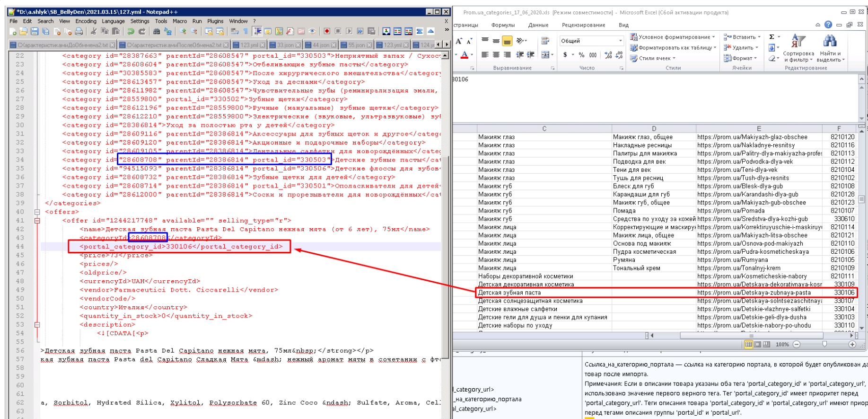
Task: Switch to the 33.json tab
Action: click(x=285, y=45)
